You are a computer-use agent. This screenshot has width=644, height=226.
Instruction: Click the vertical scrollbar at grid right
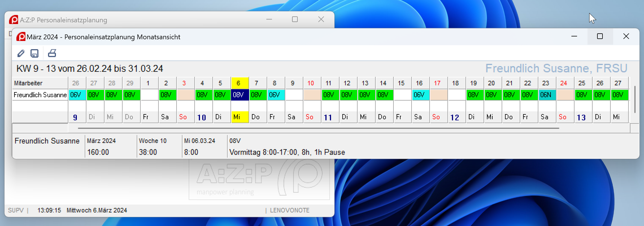pyautogui.click(x=635, y=99)
